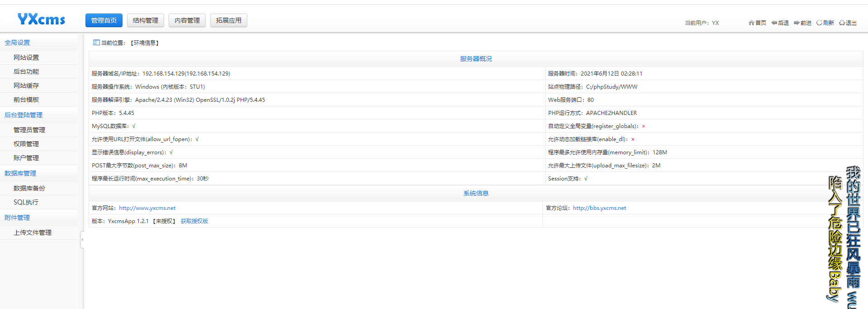Click the current user label 当前用户: YX

pyautogui.click(x=702, y=23)
